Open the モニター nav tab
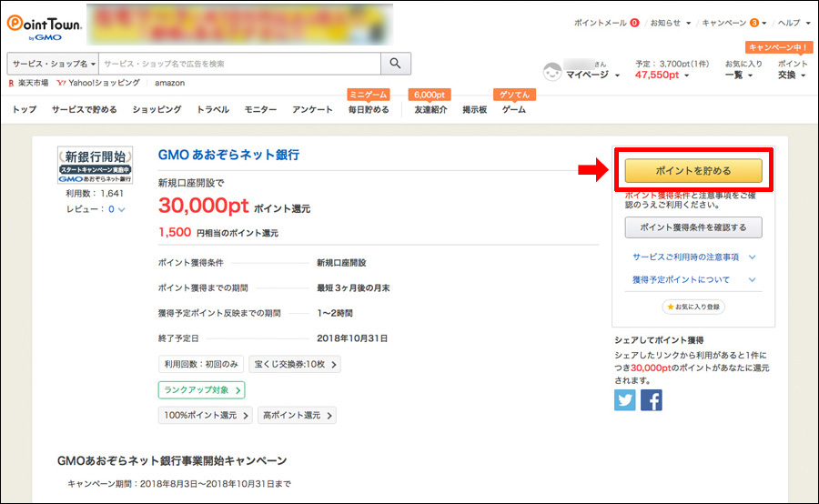Viewport: 819px width, 504px height. 260,110
